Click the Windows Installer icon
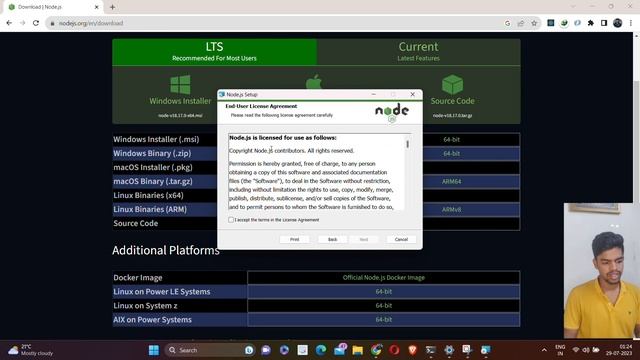Viewport: 640px width, 360px height. 180,84
